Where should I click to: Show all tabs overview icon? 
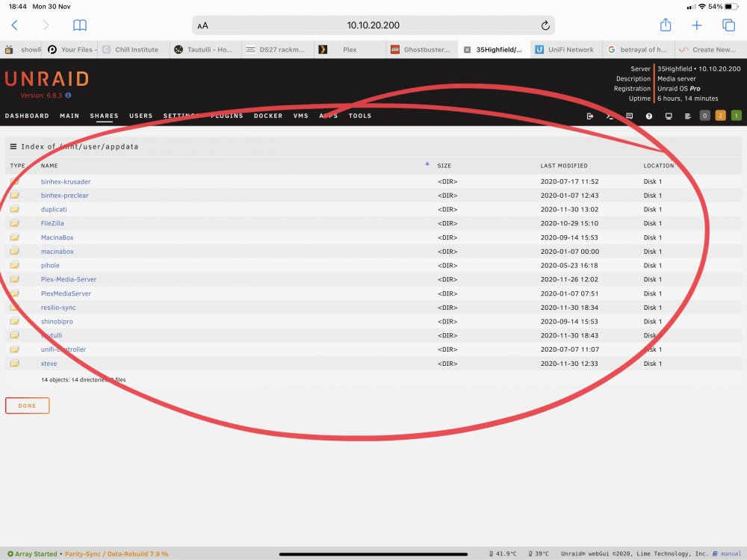click(x=728, y=25)
